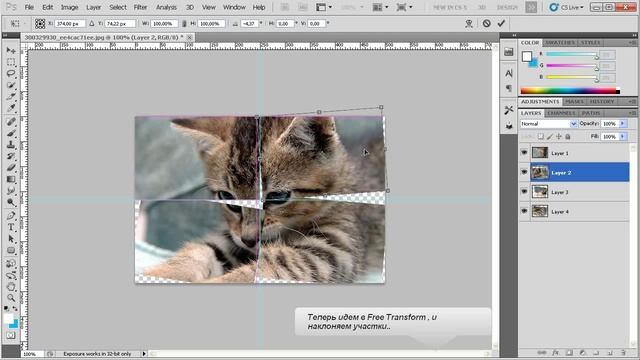Open the Image menu

coord(69,7)
